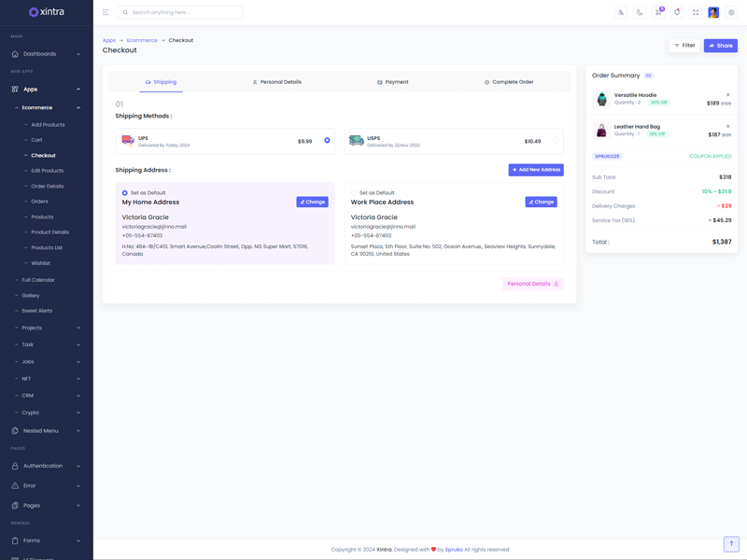
Task: Focus the Search anything here field
Action: click(x=182, y=12)
